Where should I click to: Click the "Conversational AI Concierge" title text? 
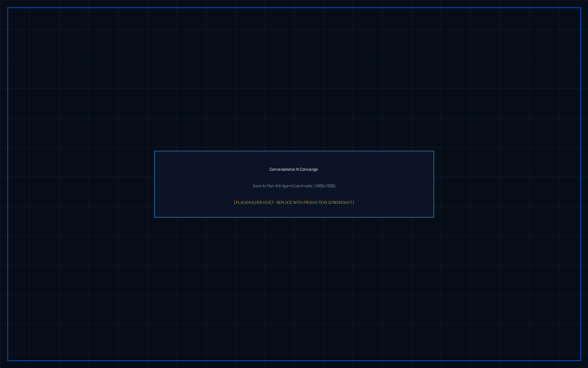(294, 169)
